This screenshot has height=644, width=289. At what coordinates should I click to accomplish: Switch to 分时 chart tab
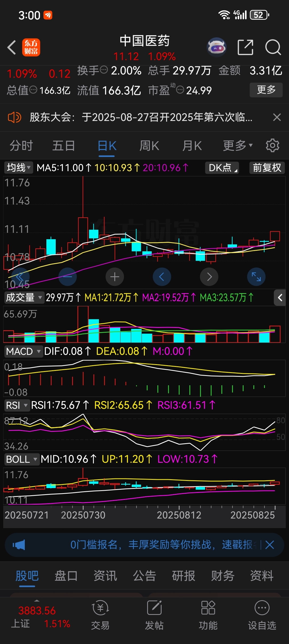(x=21, y=146)
